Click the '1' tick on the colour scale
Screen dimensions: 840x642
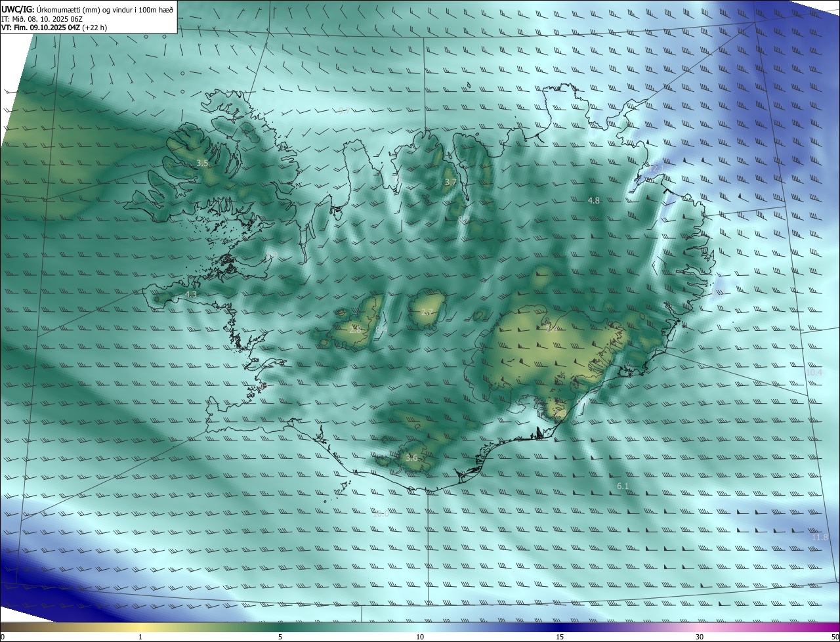point(140,637)
